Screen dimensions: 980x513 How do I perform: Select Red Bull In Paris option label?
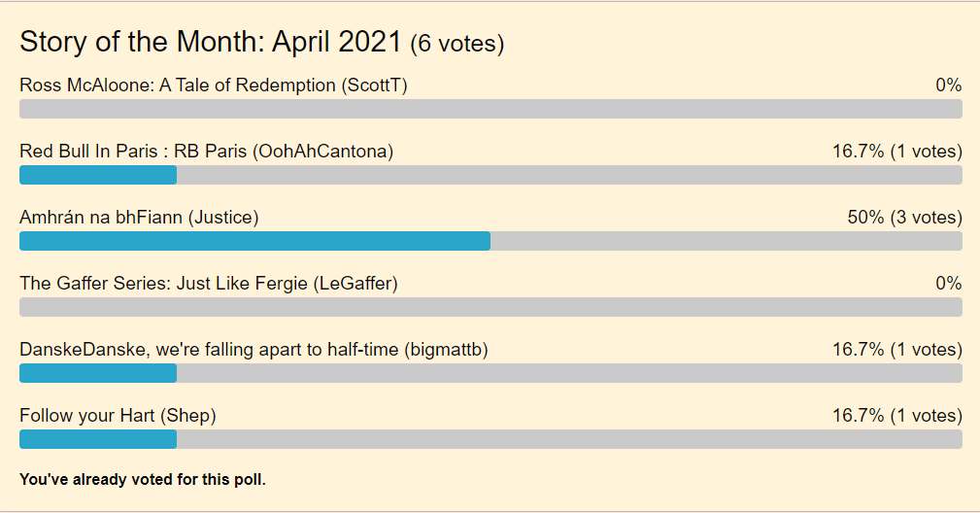[206, 152]
